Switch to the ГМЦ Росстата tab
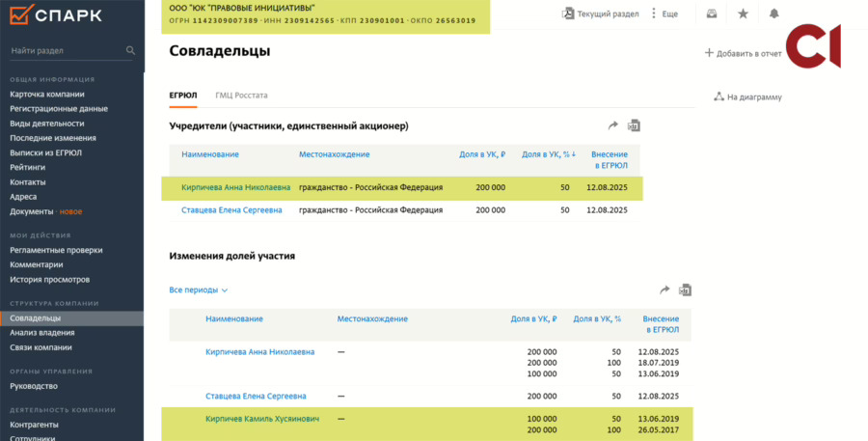The width and height of the screenshot is (868, 441). click(x=241, y=96)
